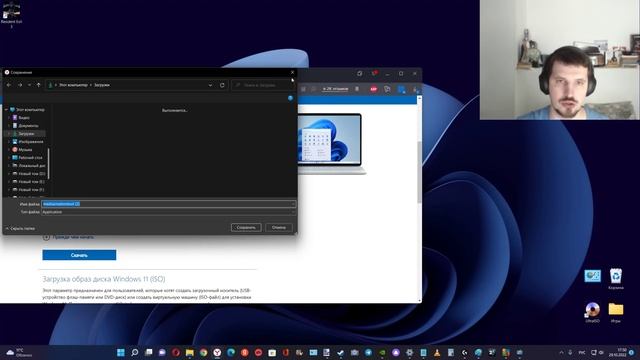Image resolution: width=640 pixels, height=360 pixels.
Task: Open VLC player from taskbar
Action: point(437,352)
